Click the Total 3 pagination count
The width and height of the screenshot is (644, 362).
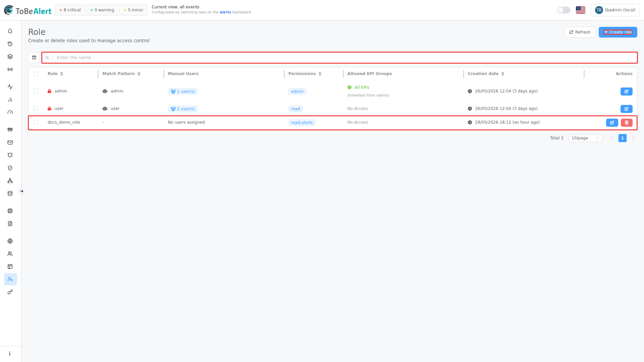click(x=556, y=138)
